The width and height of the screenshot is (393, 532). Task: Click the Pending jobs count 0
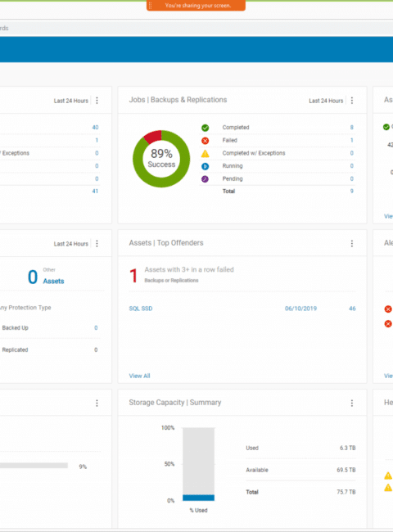pyautogui.click(x=351, y=178)
